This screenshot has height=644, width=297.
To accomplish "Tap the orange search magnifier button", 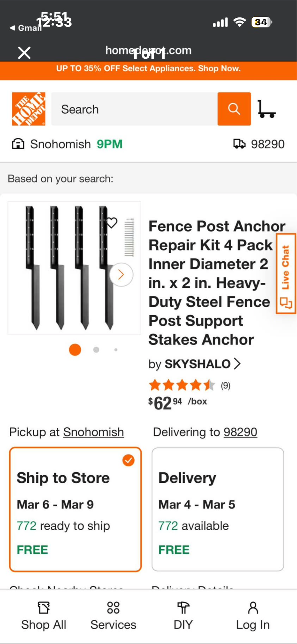I will (x=234, y=109).
